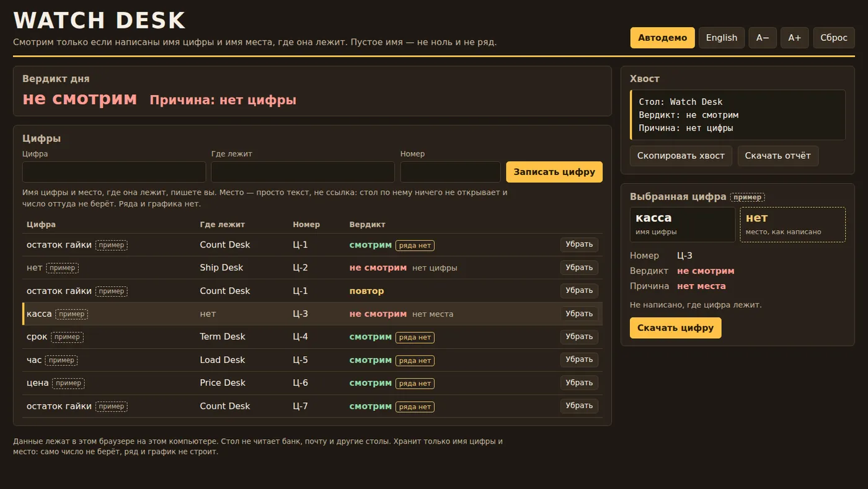Focus the Где лежит input field
868x489 pixels.
(303, 172)
